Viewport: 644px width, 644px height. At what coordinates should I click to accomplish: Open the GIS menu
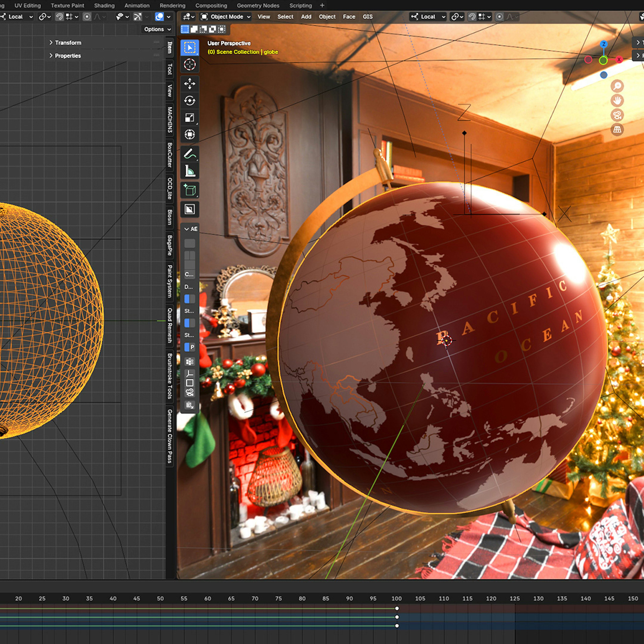click(x=367, y=17)
